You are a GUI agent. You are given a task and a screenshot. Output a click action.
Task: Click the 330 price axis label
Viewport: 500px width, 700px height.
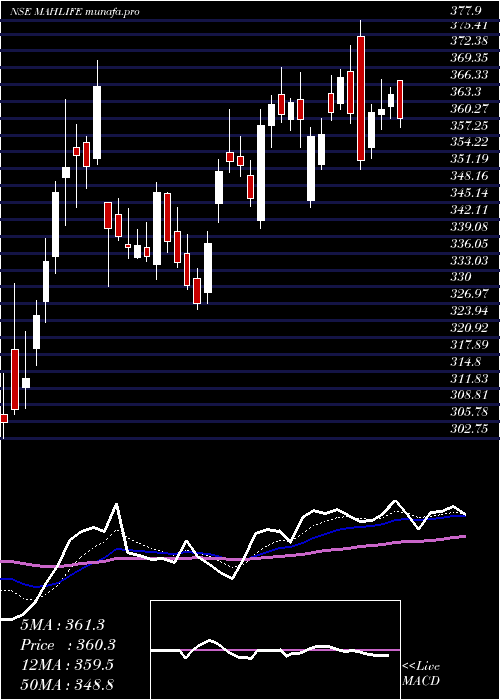pyautogui.click(x=461, y=277)
